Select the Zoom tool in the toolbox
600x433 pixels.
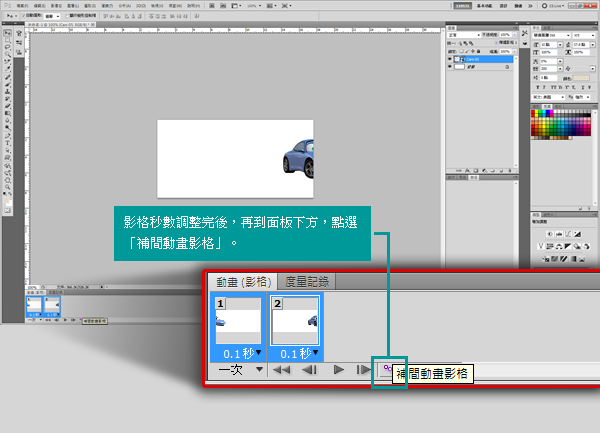(7, 187)
